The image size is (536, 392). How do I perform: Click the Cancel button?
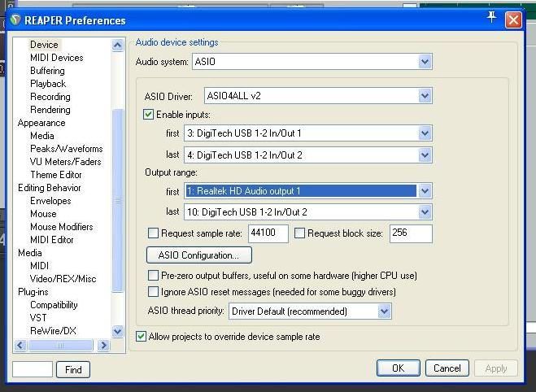[447, 368]
